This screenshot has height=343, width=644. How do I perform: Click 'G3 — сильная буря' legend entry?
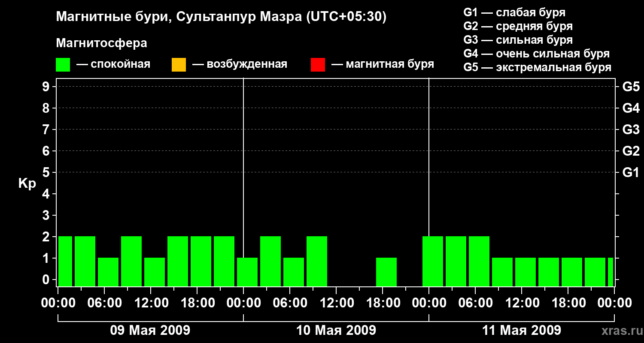tap(518, 40)
